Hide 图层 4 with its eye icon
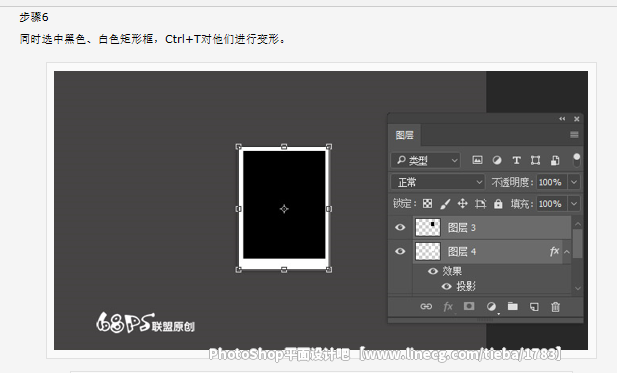This screenshot has height=373, width=617. coord(400,251)
